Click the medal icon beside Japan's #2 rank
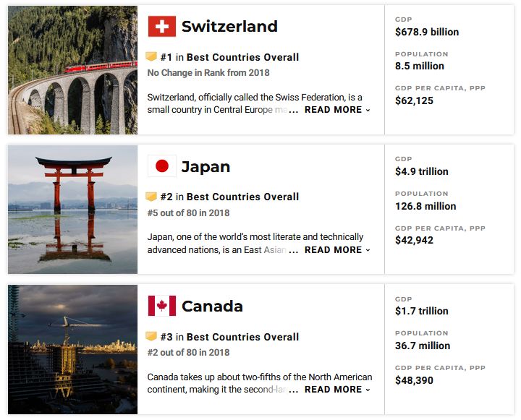Image resolution: width=521 pixels, height=420 pixels. pos(151,197)
